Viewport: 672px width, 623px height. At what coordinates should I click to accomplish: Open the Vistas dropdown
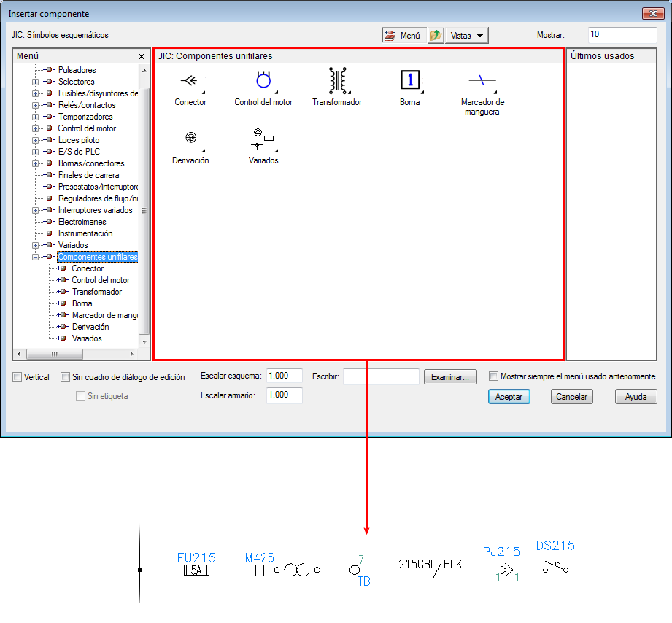(467, 35)
